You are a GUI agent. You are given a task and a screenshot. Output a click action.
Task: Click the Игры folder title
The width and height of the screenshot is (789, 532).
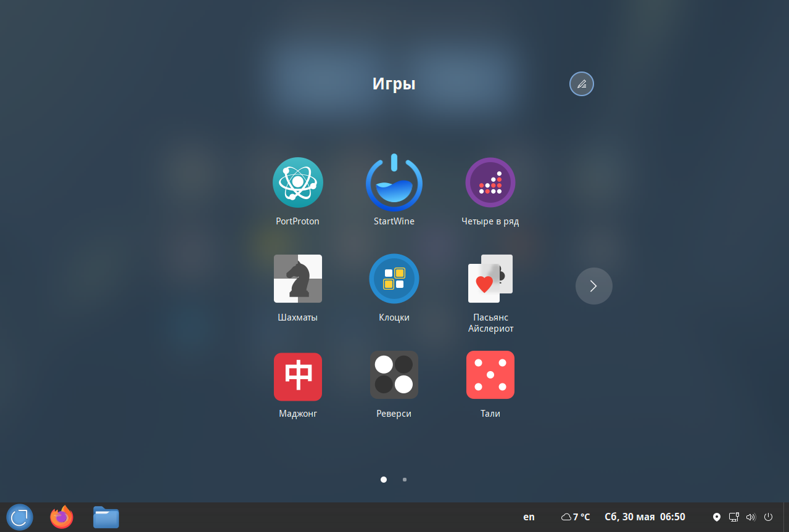pyautogui.click(x=394, y=84)
